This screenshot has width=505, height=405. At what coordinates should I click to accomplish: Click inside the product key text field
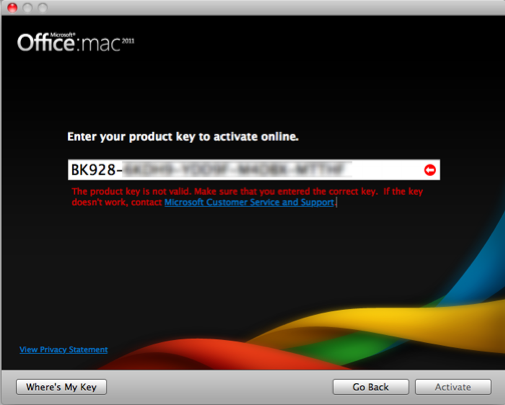click(x=254, y=170)
